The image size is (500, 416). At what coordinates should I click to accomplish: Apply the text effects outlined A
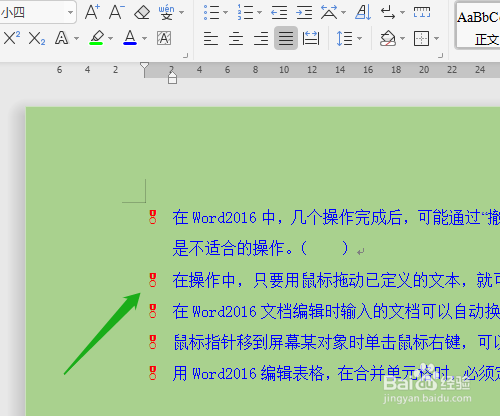point(62,38)
